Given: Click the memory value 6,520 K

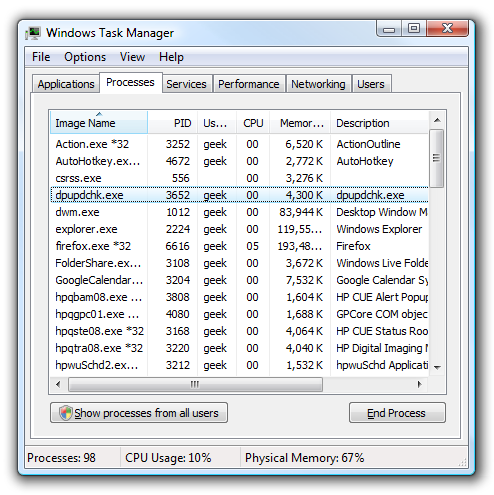Looking at the screenshot, I should (x=304, y=144).
